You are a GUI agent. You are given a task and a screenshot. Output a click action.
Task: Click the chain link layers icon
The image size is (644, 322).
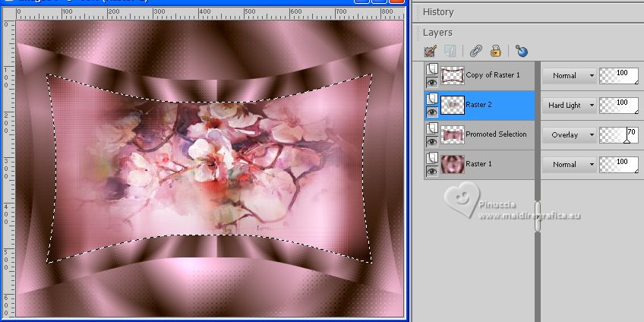[475, 52]
